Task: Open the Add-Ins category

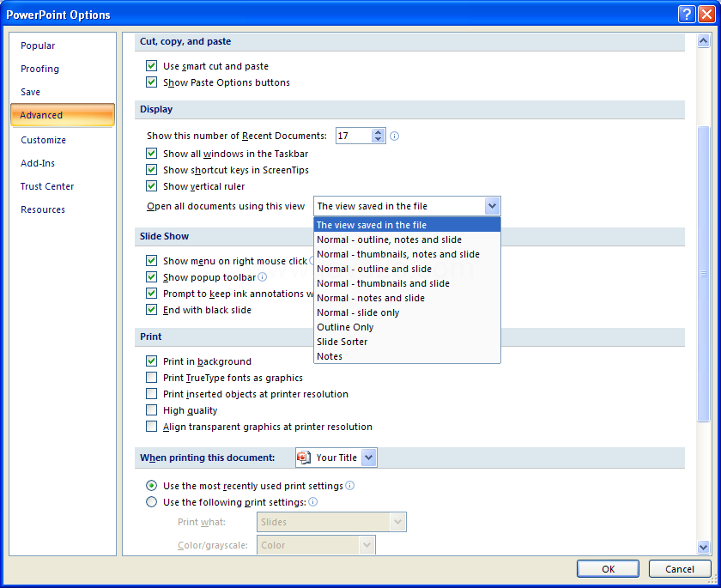Action: coord(63,163)
